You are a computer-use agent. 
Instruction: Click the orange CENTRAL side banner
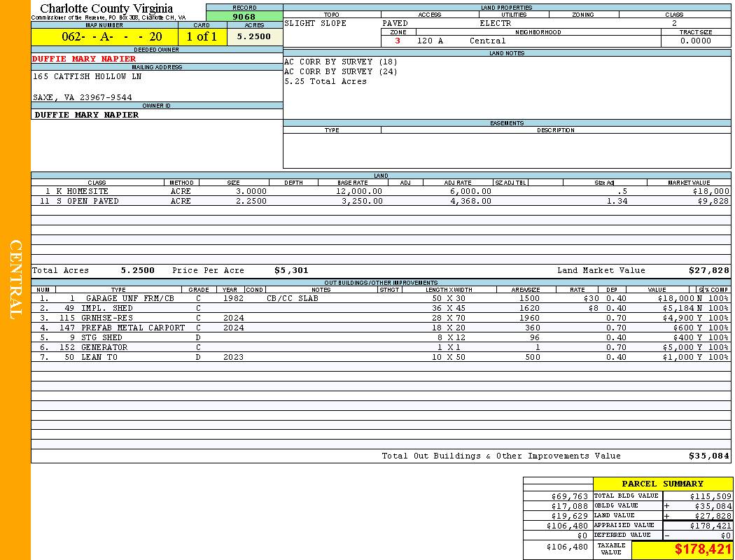15,280
